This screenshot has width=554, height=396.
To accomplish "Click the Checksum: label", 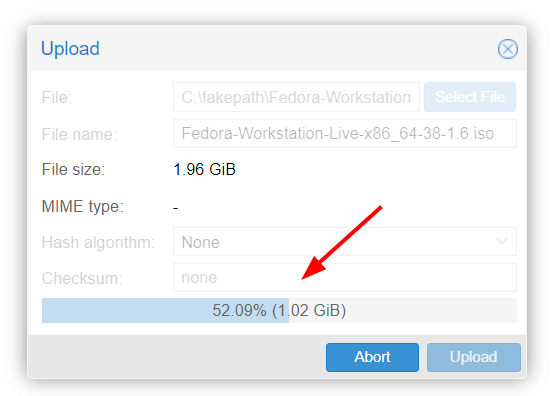I will click(x=82, y=278).
